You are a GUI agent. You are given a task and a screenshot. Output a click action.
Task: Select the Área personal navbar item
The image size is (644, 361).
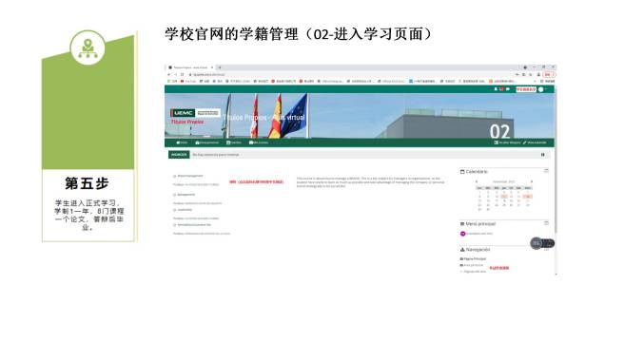(x=207, y=142)
